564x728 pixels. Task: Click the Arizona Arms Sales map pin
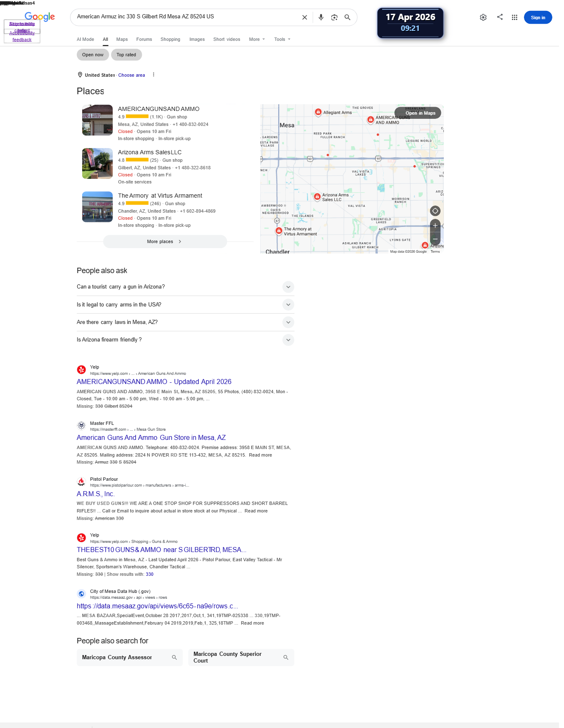(x=317, y=196)
